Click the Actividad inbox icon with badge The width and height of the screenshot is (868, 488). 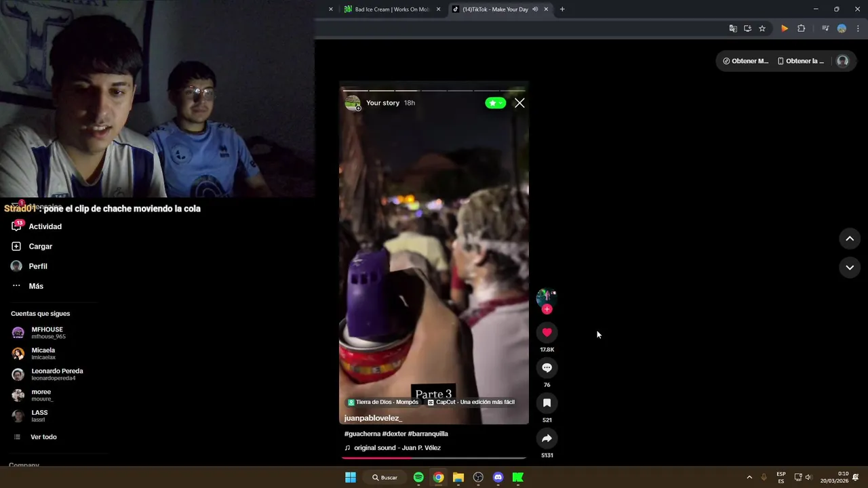click(x=16, y=226)
